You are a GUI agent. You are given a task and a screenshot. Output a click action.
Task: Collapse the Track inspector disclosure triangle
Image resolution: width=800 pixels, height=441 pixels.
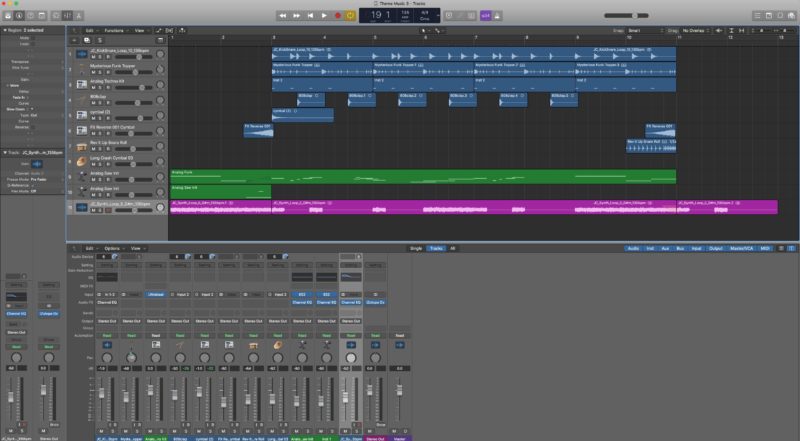[5, 153]
